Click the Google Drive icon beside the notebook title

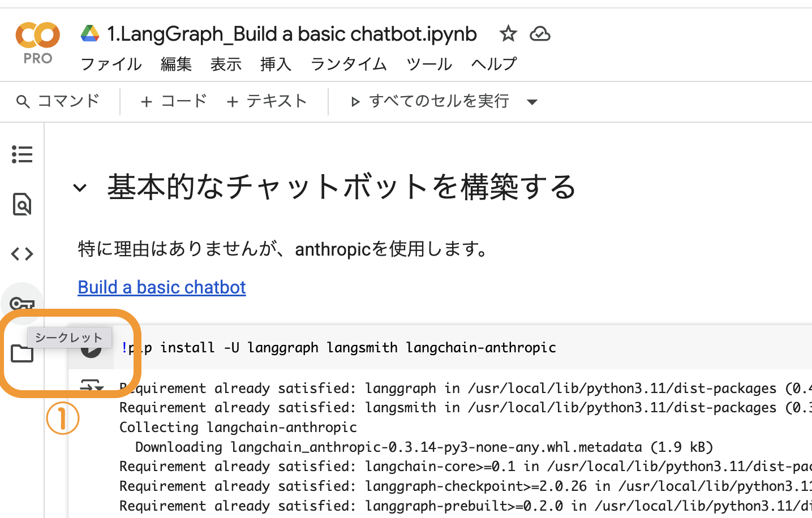tap(90, 34)
